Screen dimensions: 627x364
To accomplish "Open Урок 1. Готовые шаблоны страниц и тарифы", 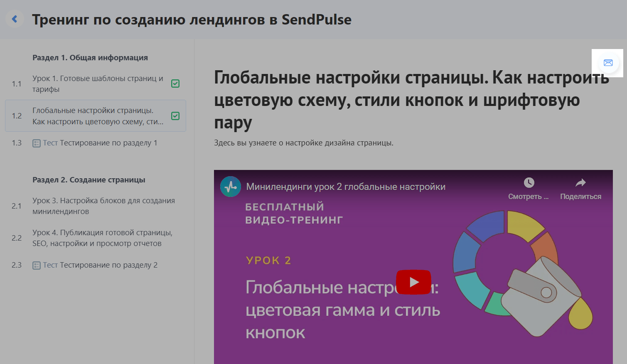I will click(x=98, y=84).
